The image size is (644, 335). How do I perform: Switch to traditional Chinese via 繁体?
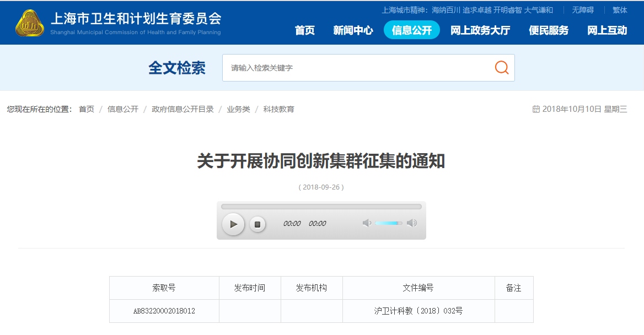620,10
